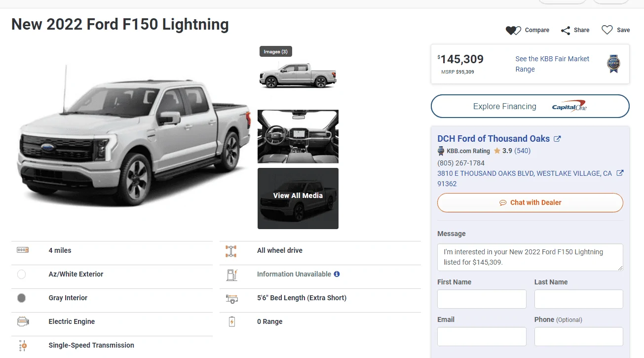Open the 540 reviews count link
This screenshot has width=644, height=358.
coord(523,151)
